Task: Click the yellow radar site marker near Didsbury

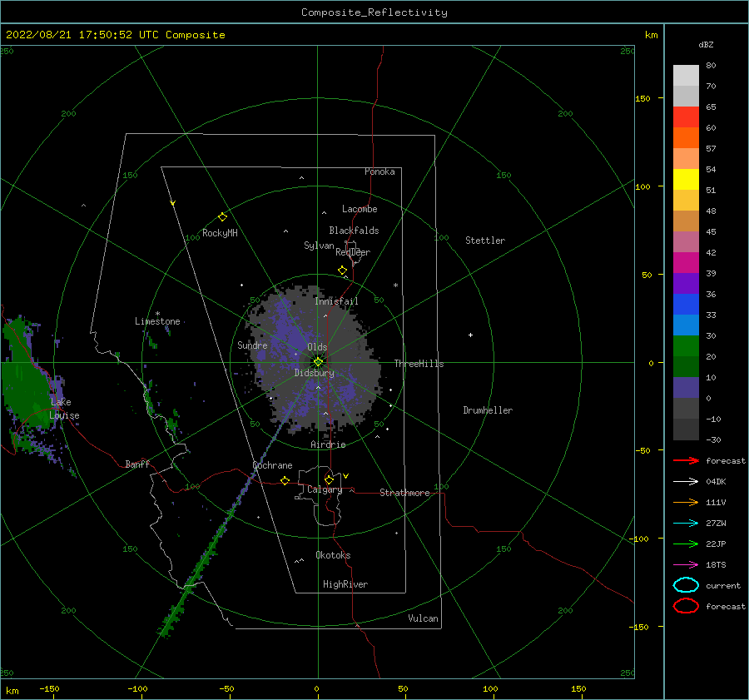Action: 318,362
